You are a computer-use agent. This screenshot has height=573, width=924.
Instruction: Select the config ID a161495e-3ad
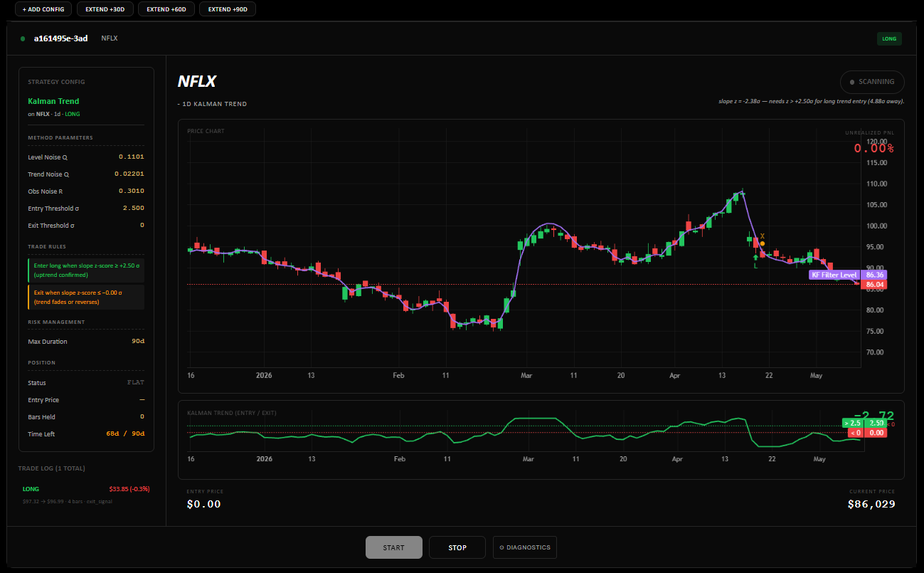[x=61, y=38]
